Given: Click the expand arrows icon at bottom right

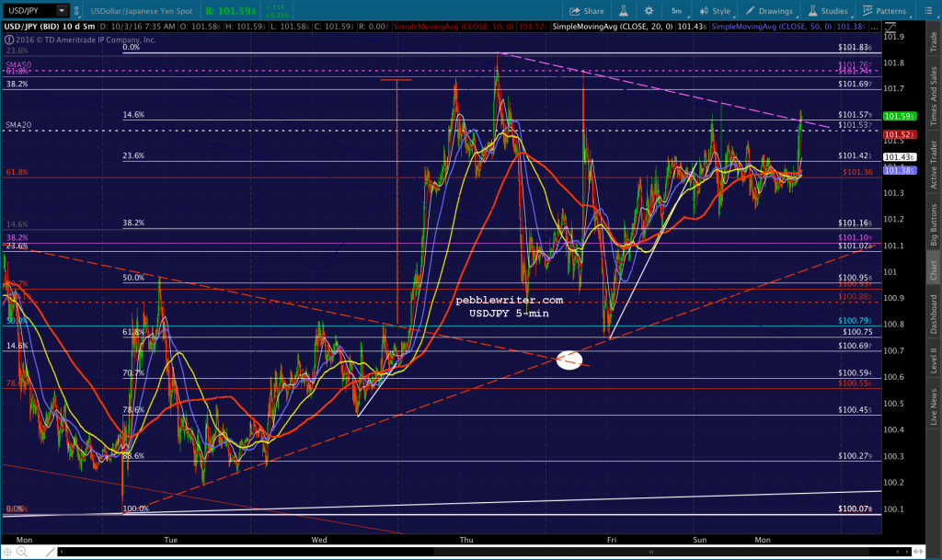Looking at the screenshot, I should pos(917,551).
